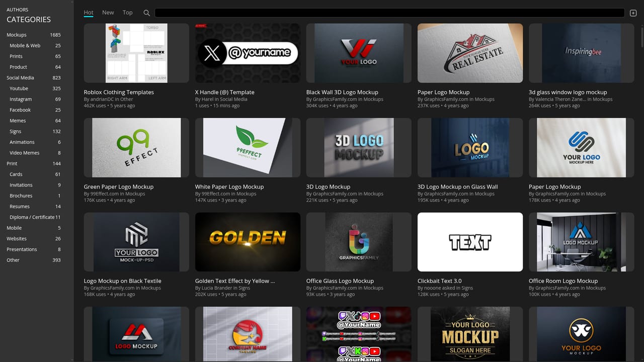This screenshot has height=362, width=644.
Task: Switch to the New tab
Action: point(108,13)
